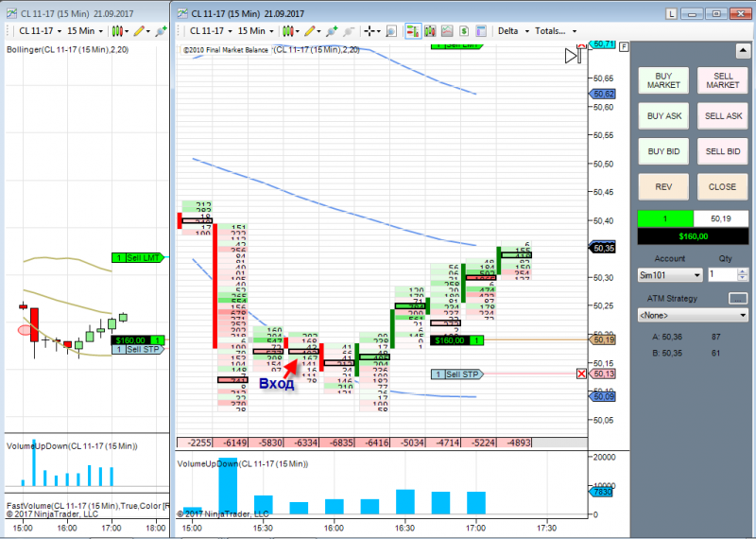The width and height of the screenshot is (756, 539).
Task: Select the Sell STP order flag in left chart
Action: [x=138, y=349]
